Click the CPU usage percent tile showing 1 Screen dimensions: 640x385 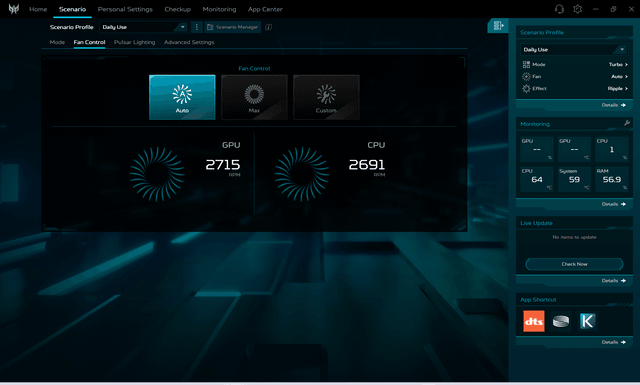pyautogui.click(x=611, y=149)
